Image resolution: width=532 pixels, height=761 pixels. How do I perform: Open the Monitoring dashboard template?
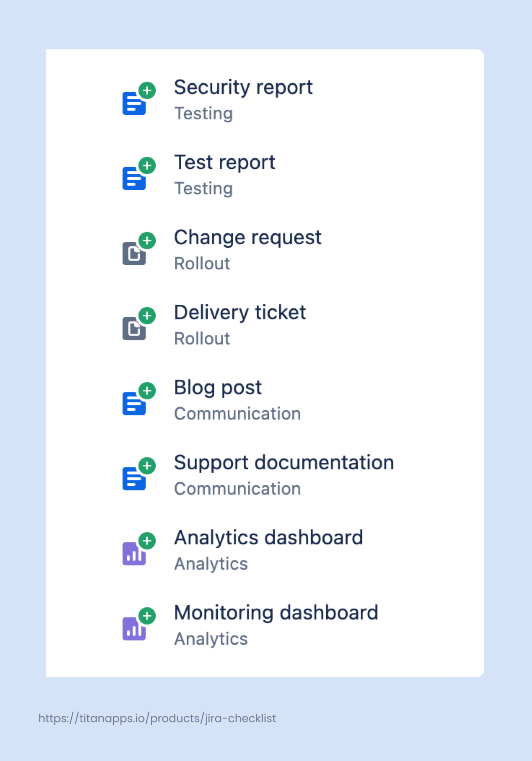coord(276,612)
